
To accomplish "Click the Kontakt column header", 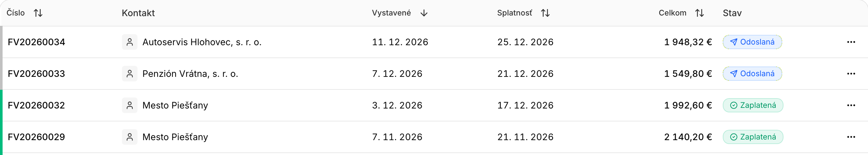I will click(x=138, y=13).
